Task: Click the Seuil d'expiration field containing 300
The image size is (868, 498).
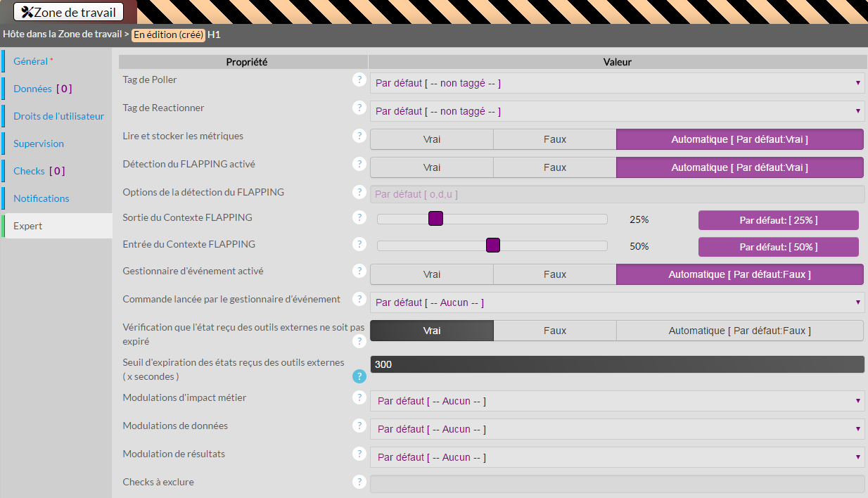Action: coord(616,364)
